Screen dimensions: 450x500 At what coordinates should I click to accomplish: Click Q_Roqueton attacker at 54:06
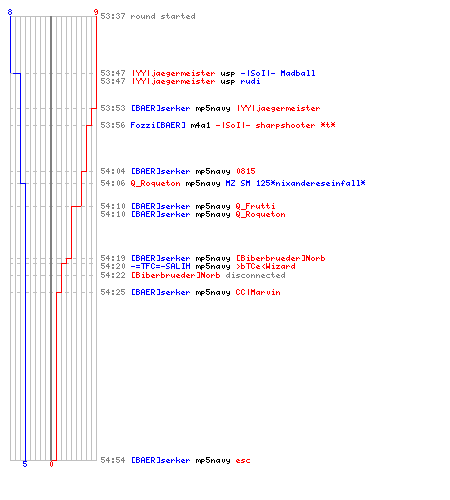155,183
